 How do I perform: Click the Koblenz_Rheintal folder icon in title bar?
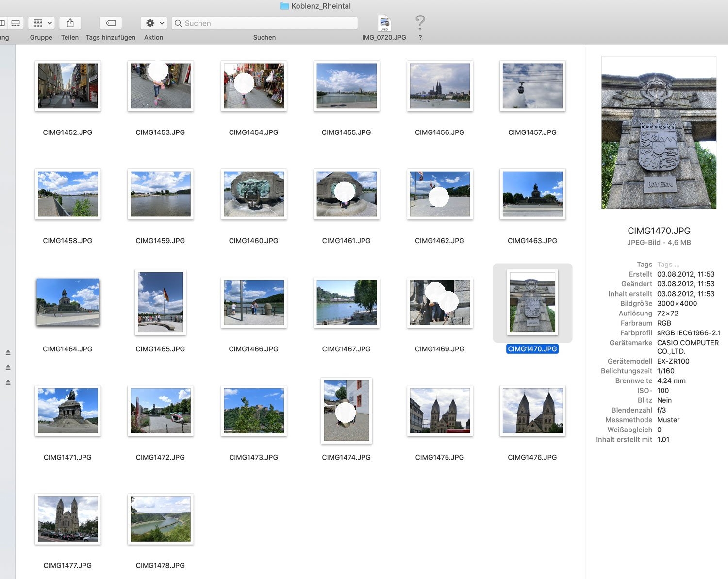(x=284, y=6)
